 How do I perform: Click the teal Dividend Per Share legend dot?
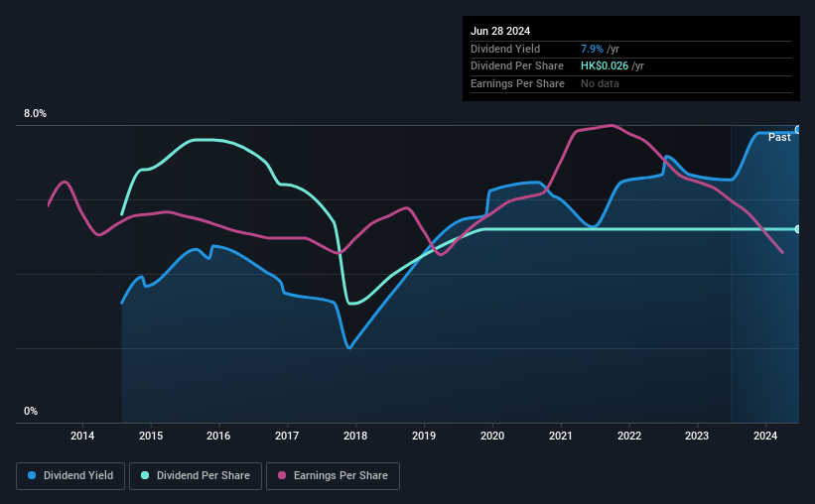(x=145, y=475)
